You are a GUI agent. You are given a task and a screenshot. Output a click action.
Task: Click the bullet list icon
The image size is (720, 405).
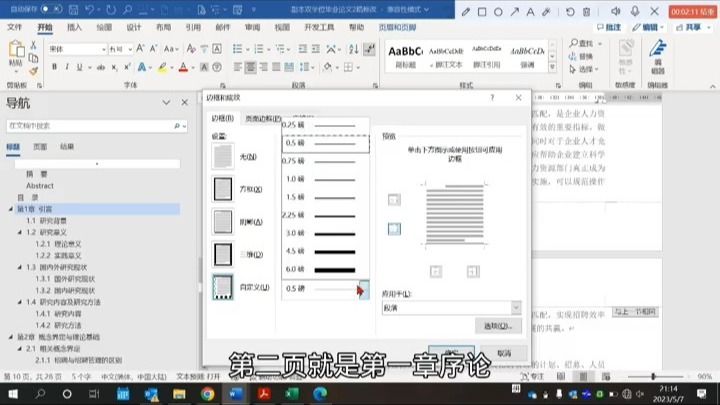237,49
